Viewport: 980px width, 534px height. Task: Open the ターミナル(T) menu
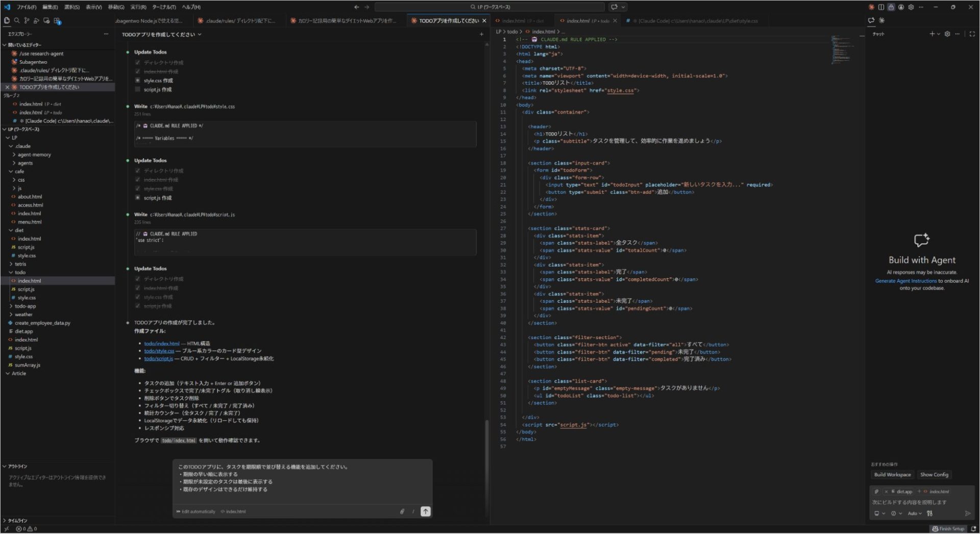click(x=164, y=7)
